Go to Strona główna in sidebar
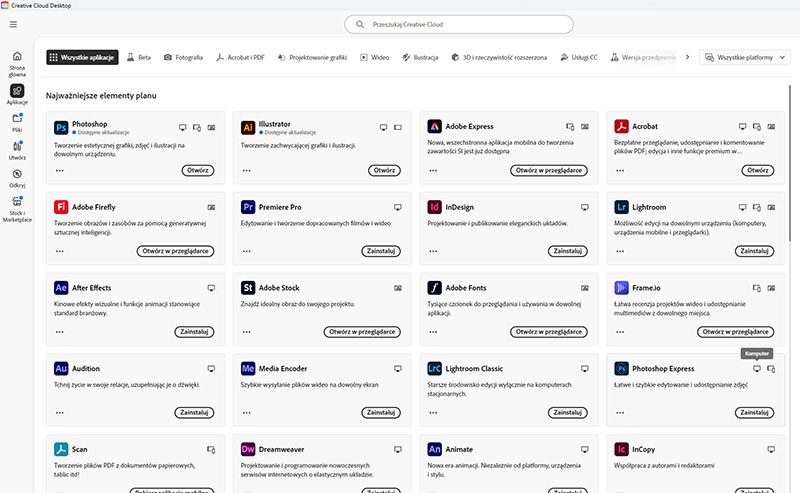800x493 pixels. (17, 64)
